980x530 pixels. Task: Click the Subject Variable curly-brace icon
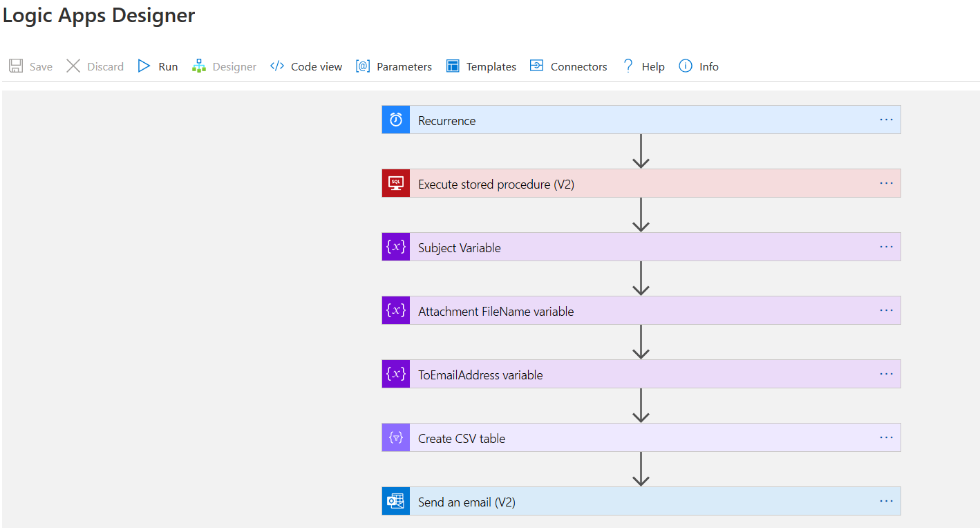396,247
